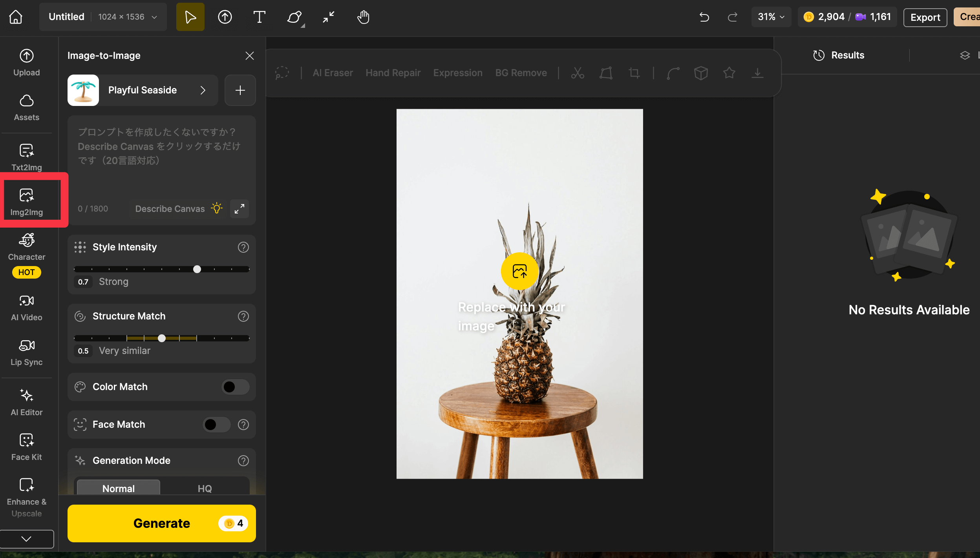
Task: Open the 31% zoom level dropdown
Action: pos(771,17)
